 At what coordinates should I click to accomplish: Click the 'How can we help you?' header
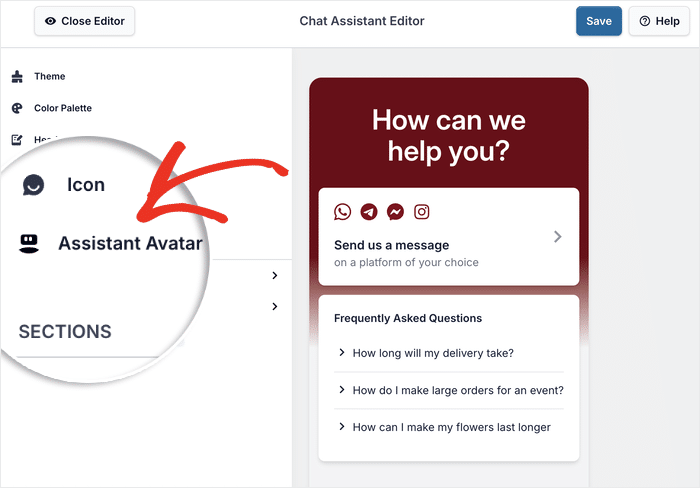(448, 136)
